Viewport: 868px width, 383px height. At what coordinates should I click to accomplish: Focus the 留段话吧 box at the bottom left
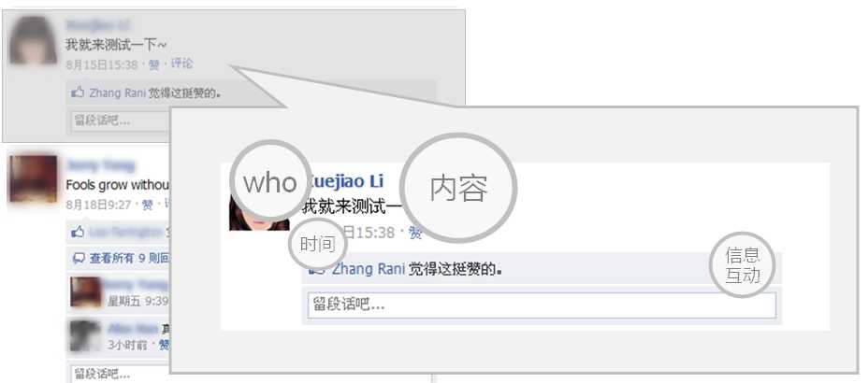point(121,373)
